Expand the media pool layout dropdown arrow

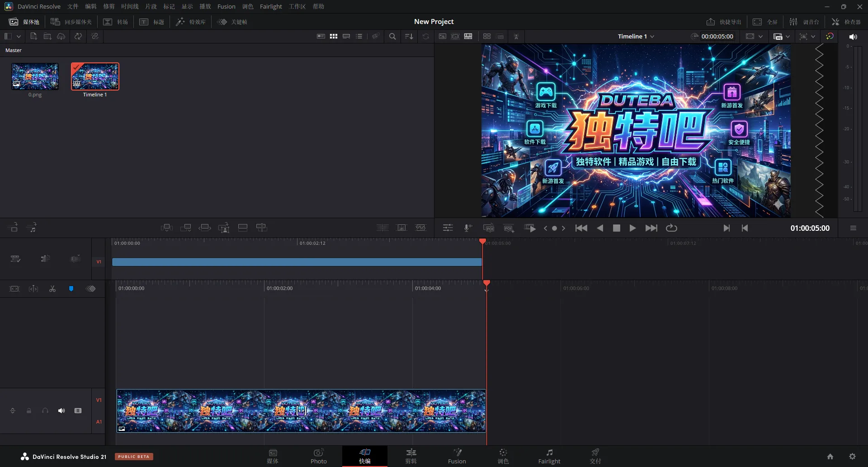point(19,36)
